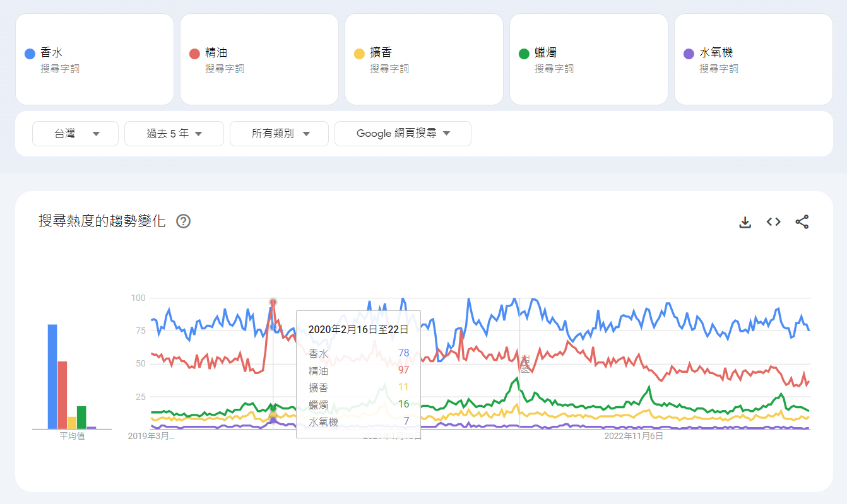
Task: Open the help icon beside 搜尋熱度的趨勢變化
Action: pyautogui.click(x=184, y=221)
